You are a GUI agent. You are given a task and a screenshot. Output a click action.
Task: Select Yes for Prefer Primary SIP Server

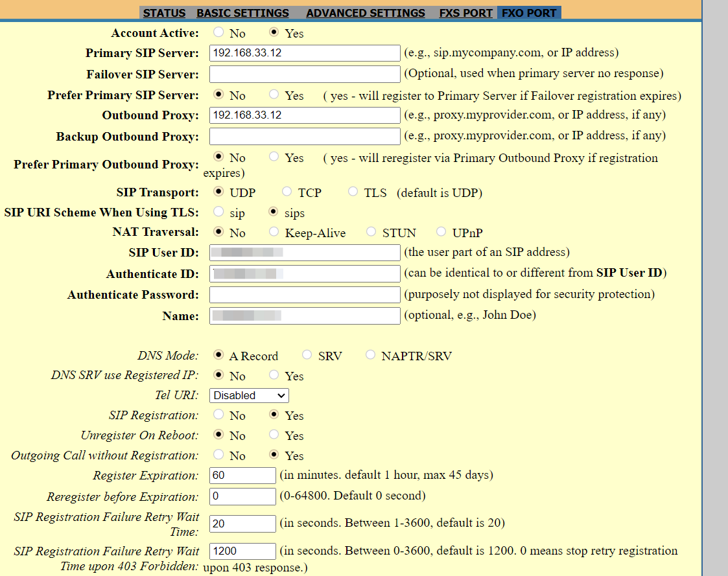(x=274, y=95)
